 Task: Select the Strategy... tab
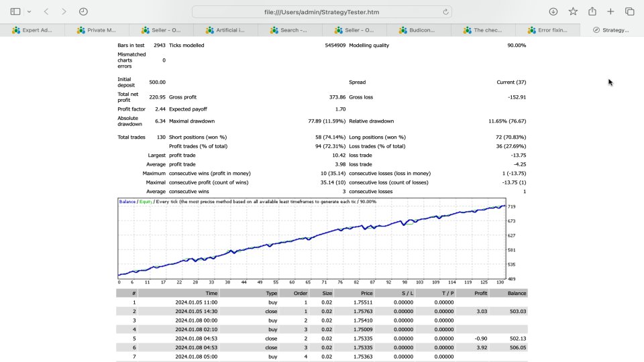pyautogui.click(x=612, y=30)
